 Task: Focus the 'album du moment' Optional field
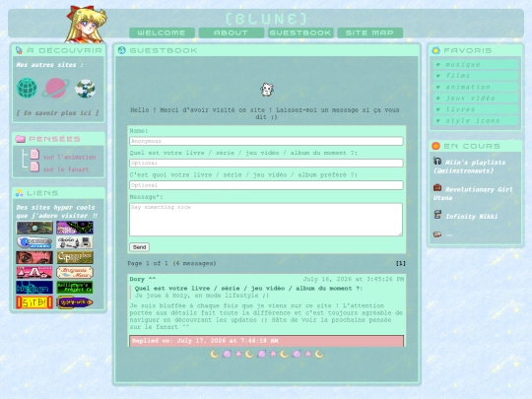(x=266, y=164)
